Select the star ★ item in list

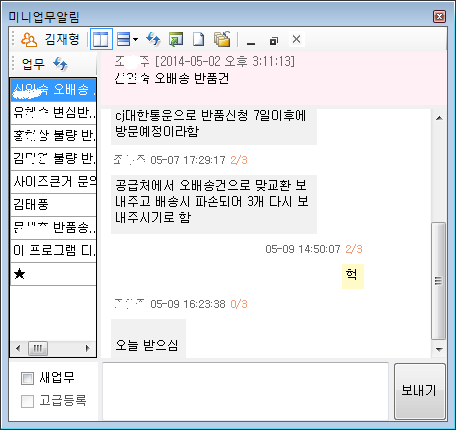54,274
